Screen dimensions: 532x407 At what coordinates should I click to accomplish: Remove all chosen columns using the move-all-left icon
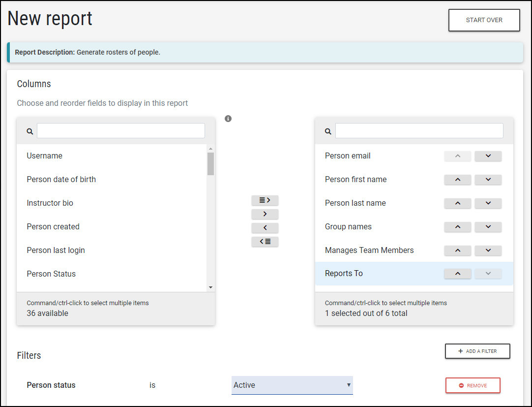point(265,242)
